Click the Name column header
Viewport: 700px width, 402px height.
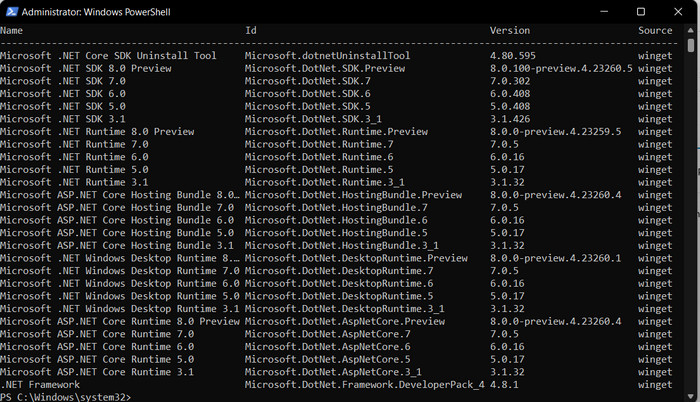pos(11,30)
